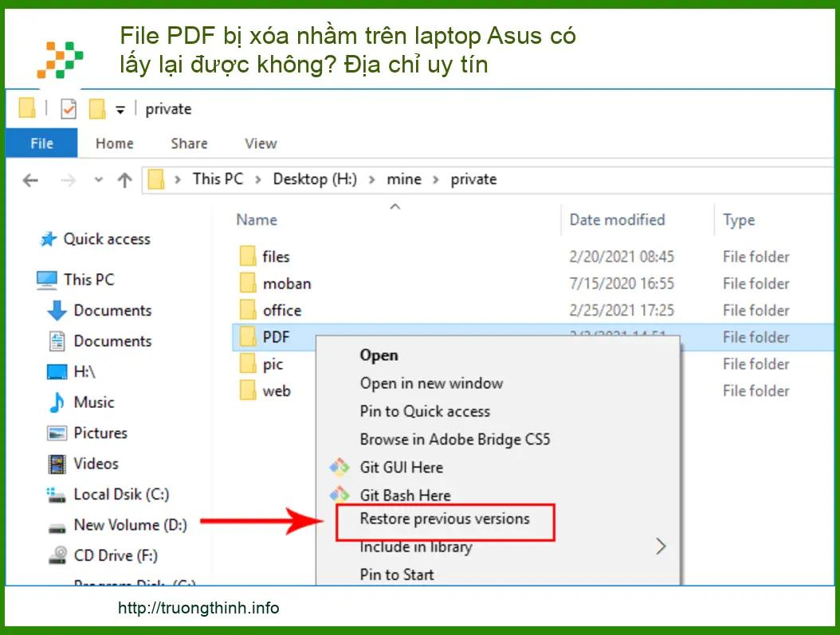840x635 pixels.
Task: Open the Share ribbon tab
Action: (x=189, y=143)
